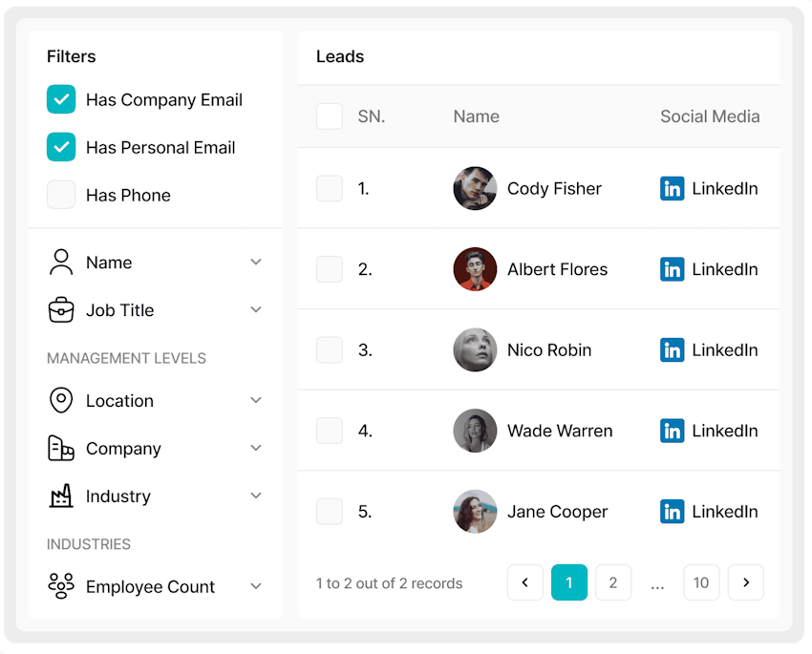Image resolution: width=812 pixels, height=654 pixels.
Task: Expand the Industry filter chevron
Action: pos(256,496)
